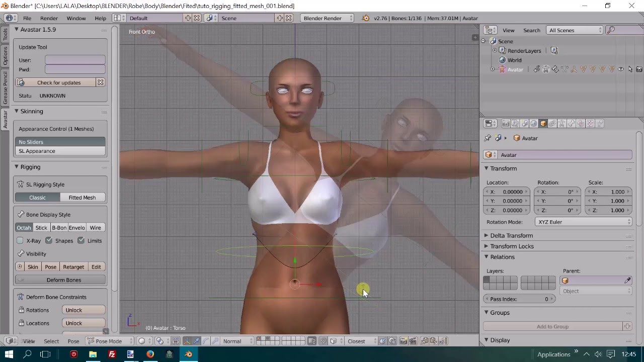Screen dimensions: 644x362
Task: Open the XYZ Euler rotation mode dropdown
Action: click(x=583, y=222)
